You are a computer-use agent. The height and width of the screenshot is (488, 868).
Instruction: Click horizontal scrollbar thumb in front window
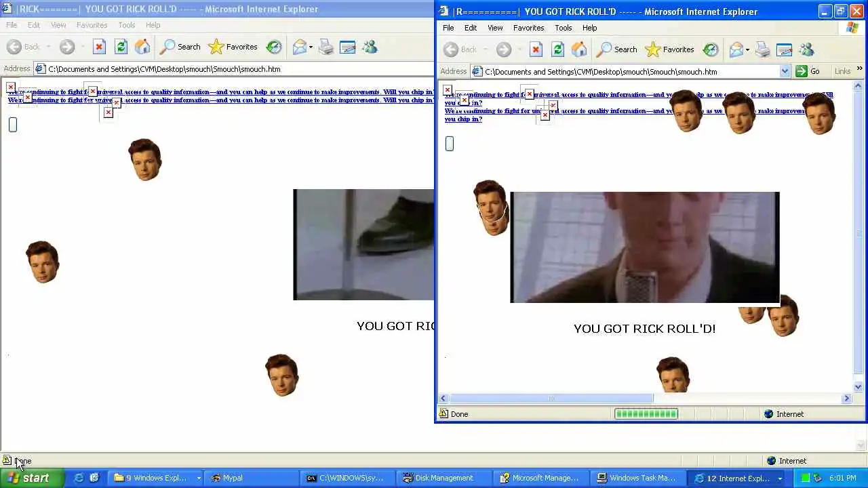pyautogui.click(x=551, y=399)
